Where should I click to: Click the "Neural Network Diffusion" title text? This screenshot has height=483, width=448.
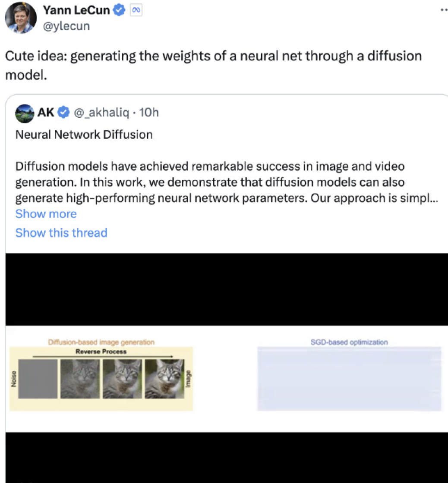(x=84, y=135)
